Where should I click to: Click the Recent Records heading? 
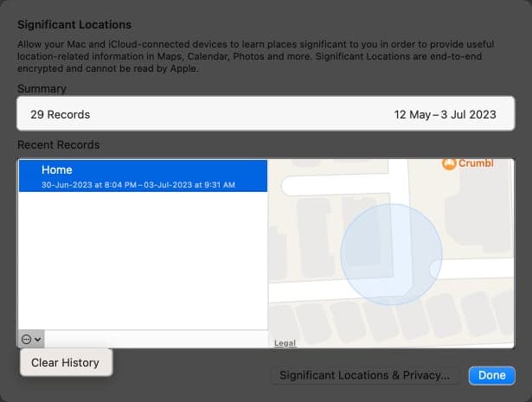point(58,144)
